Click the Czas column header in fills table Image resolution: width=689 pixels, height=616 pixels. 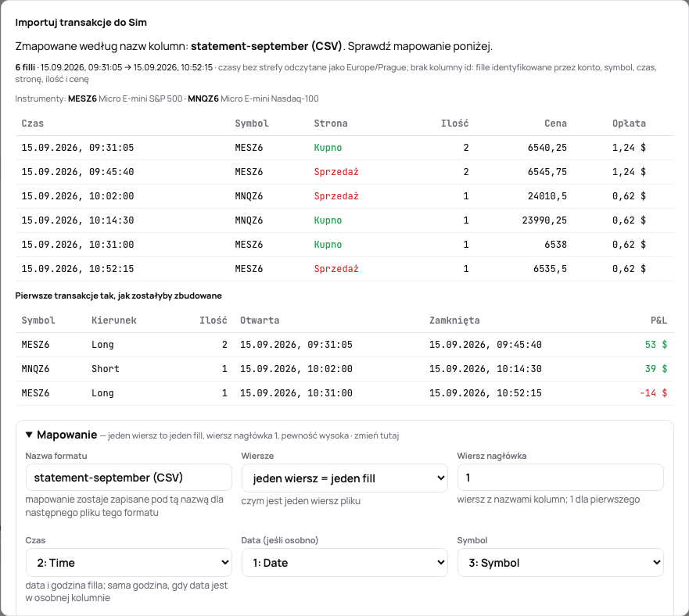coord(33,124)
